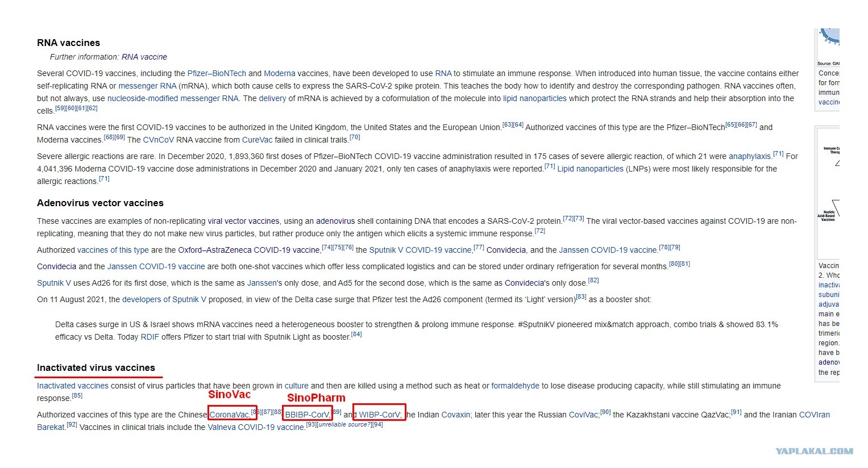Jump to citation [79]

(675, 247)
